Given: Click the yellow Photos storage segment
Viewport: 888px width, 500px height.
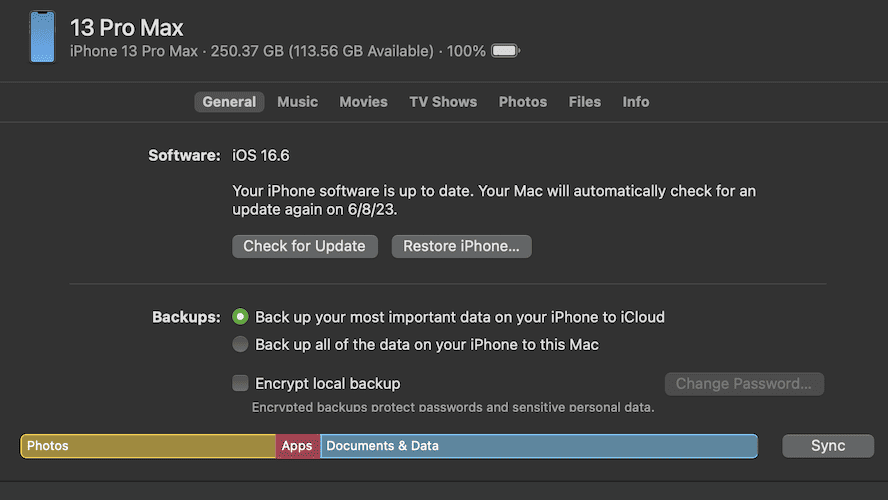Looking at the screenshot, I should [x=148, y=446].
